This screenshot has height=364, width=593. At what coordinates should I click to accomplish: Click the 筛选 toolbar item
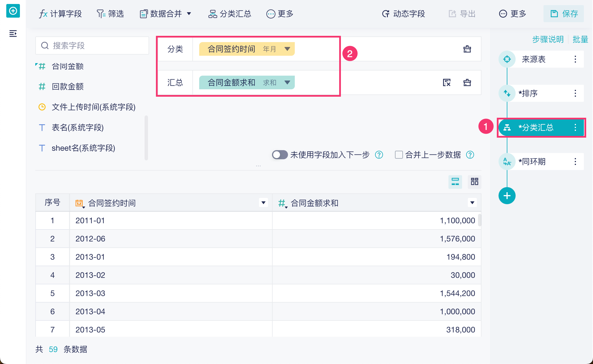[x=110, y=14]
